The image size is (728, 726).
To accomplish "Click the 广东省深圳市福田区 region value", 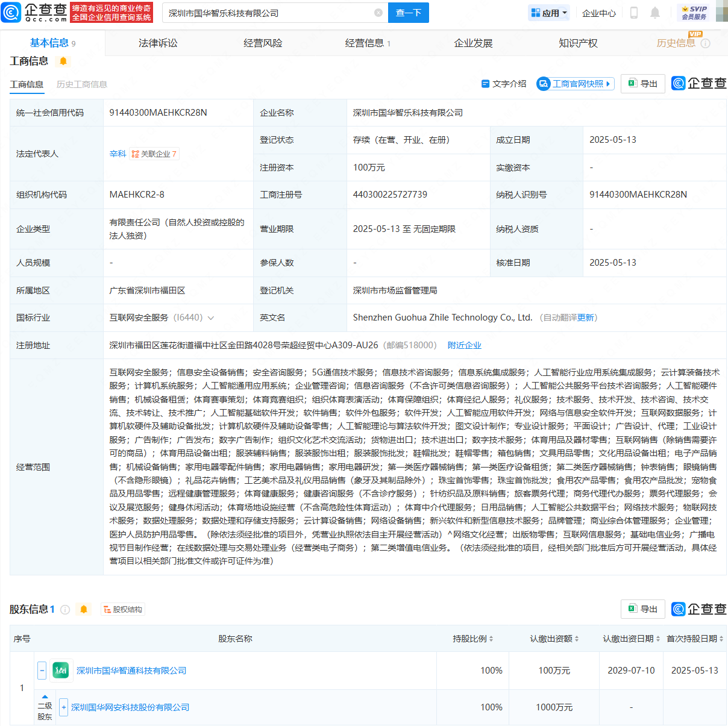I will 147,290.
